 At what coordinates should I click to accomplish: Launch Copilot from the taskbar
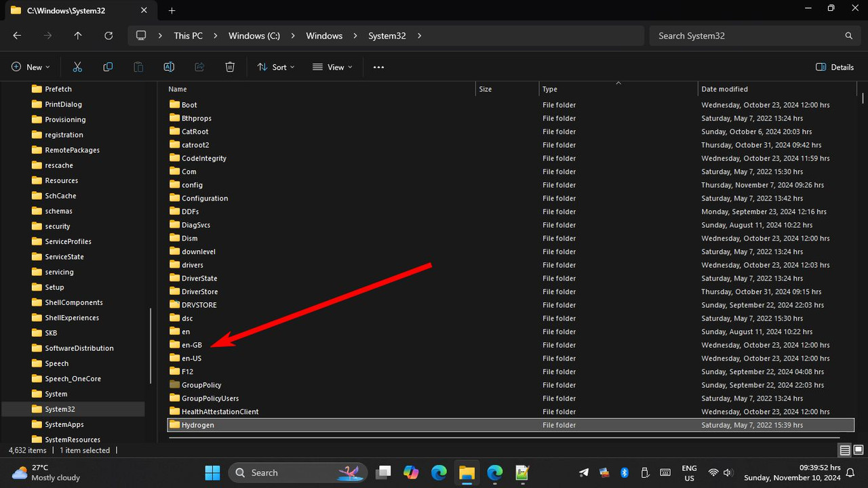411,472
